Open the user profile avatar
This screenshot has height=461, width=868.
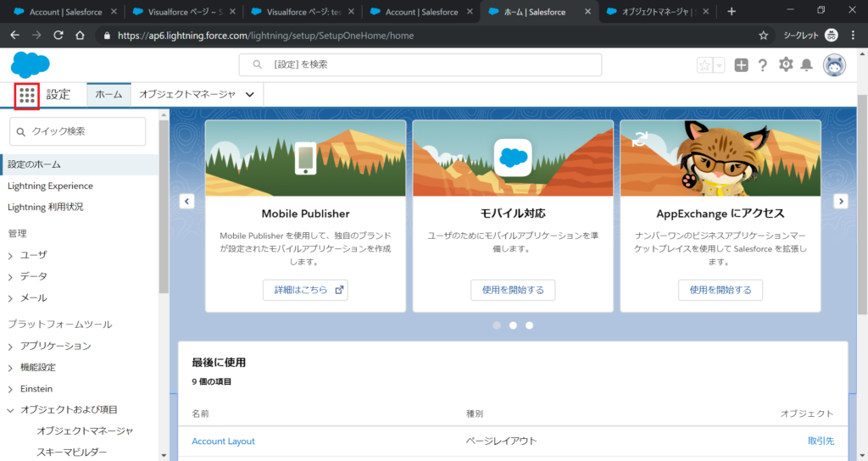[x=835, y=65]
